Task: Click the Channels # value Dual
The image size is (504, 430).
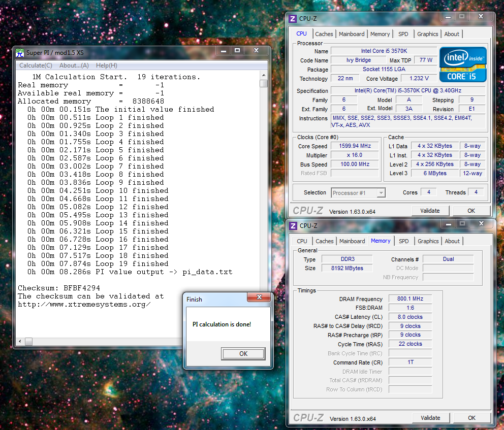Action: [449, 259]
